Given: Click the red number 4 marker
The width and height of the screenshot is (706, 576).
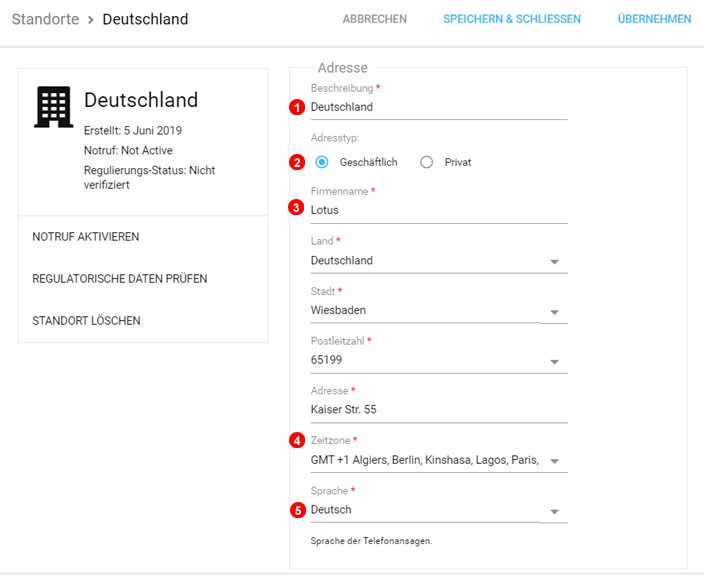Looking at the screenshot, I should click(296, 440).
